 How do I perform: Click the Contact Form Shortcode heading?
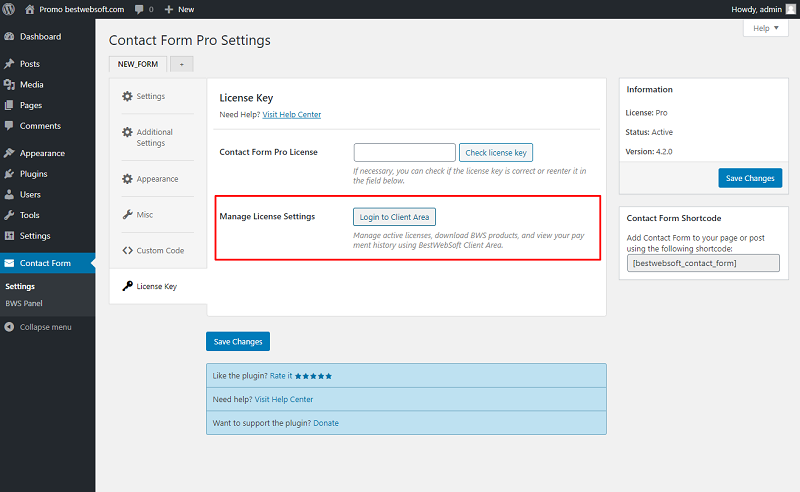pyautogui.click(x=674, y=218)
